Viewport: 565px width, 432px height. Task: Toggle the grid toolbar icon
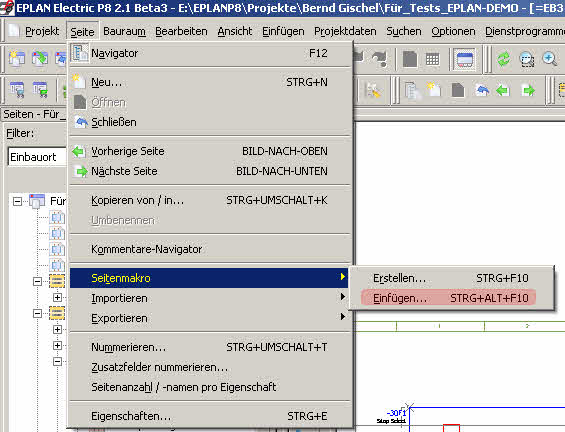[x=432, y=59]
